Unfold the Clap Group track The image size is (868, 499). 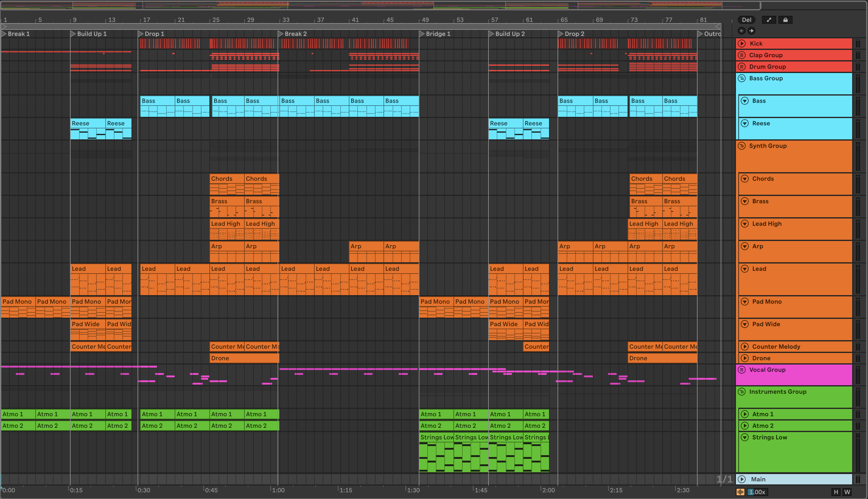pos(742,55)
